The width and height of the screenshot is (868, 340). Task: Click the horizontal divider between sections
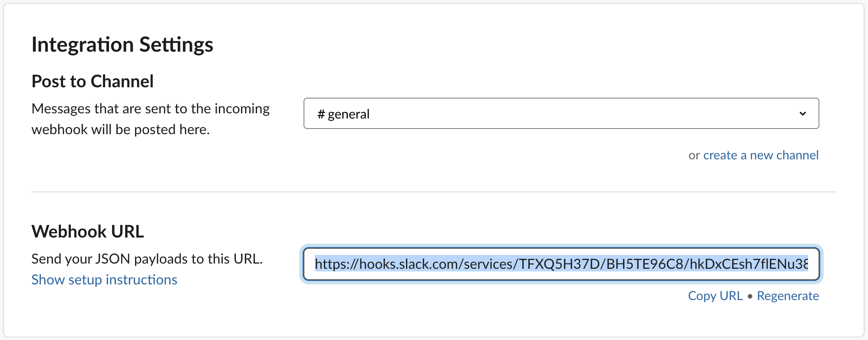[433, 191]
